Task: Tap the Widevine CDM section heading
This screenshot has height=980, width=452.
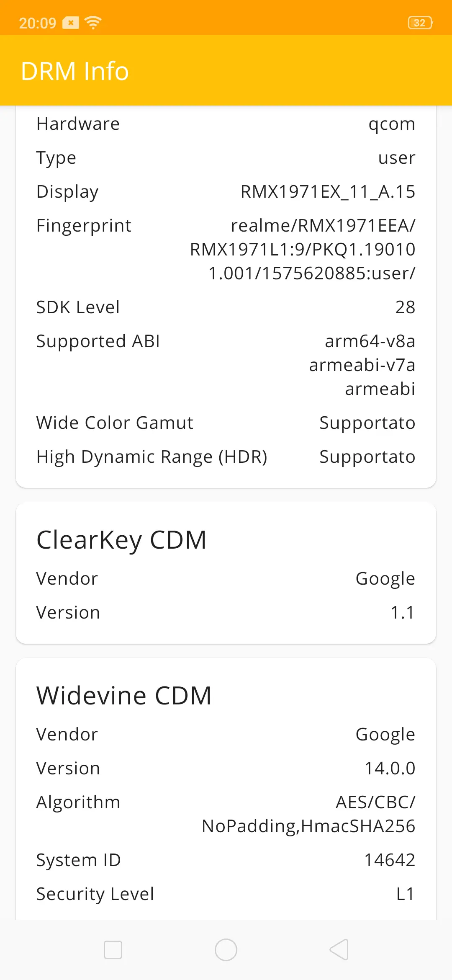Action: [x=124, y=696]
